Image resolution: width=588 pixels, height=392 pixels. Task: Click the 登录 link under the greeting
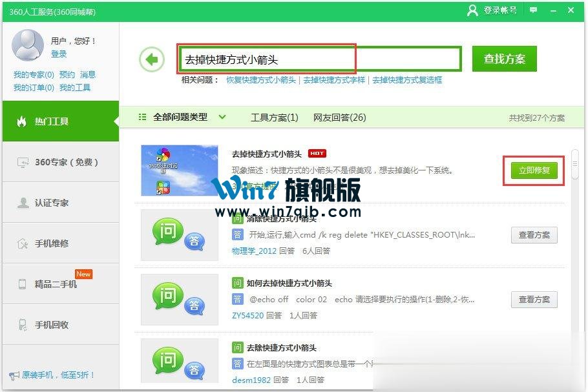coord(59,54)
